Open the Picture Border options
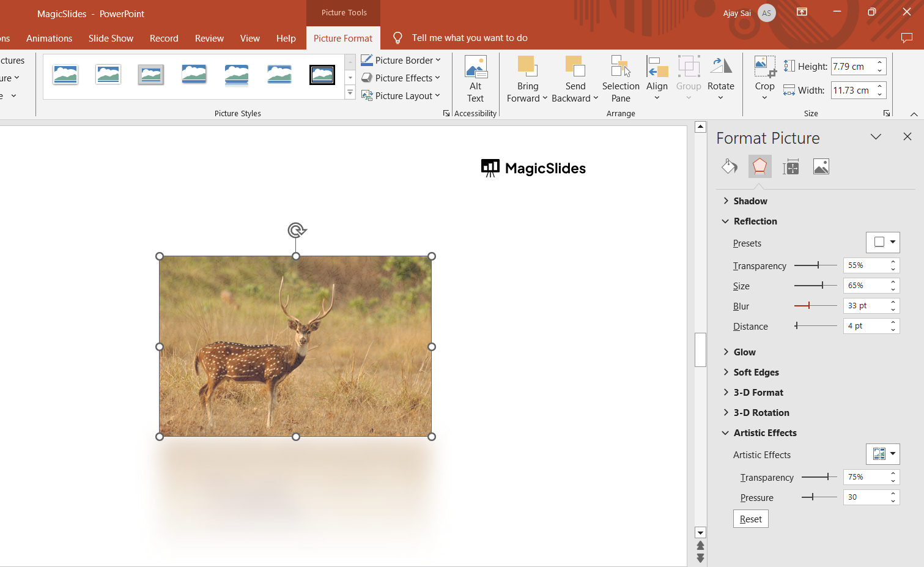This screenshot has width=924, height=567. (x=401, y=60)
